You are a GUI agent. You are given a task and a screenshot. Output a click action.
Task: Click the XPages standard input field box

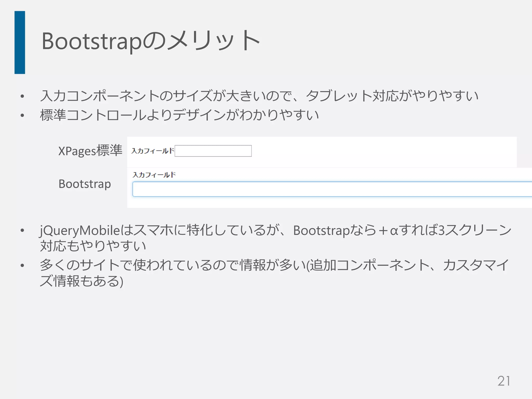(x=213, y=151)
